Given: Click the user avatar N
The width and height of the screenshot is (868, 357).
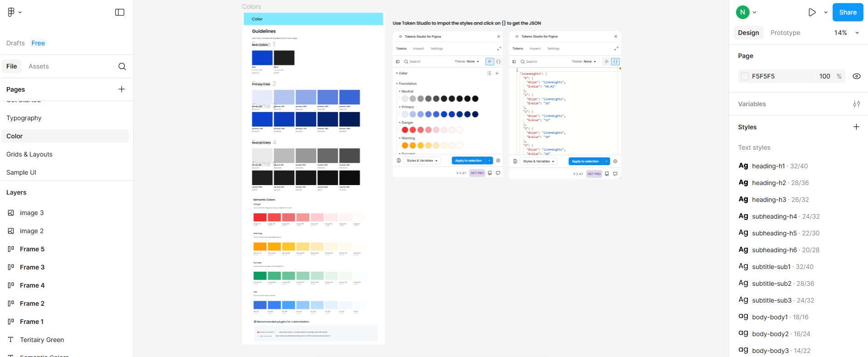Looking at the screenshot, I should pos(742,12).
